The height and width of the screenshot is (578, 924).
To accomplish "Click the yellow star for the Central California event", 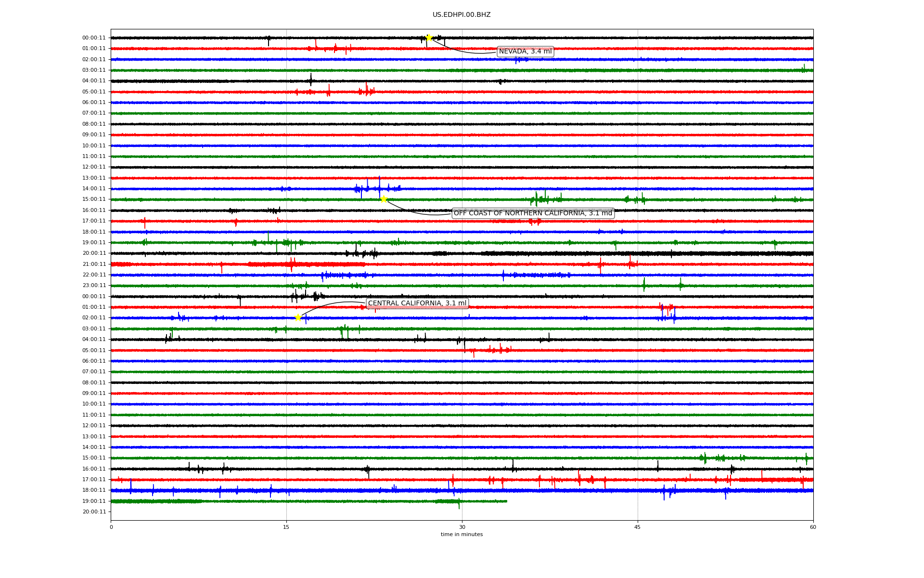I will click(298, 317).
